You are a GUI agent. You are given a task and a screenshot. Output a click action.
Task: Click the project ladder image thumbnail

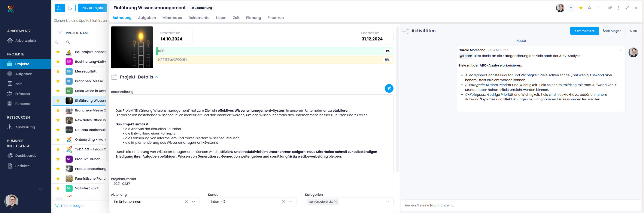(x=132, y=47)
